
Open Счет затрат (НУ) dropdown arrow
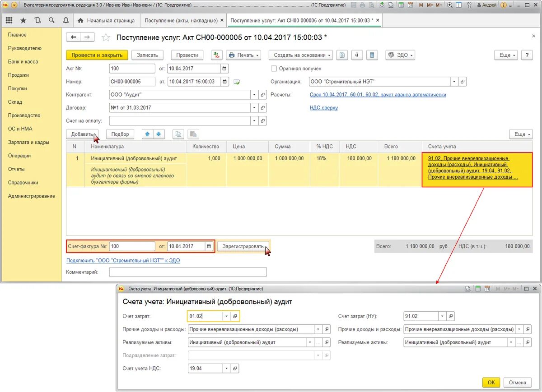pos(443,316)
